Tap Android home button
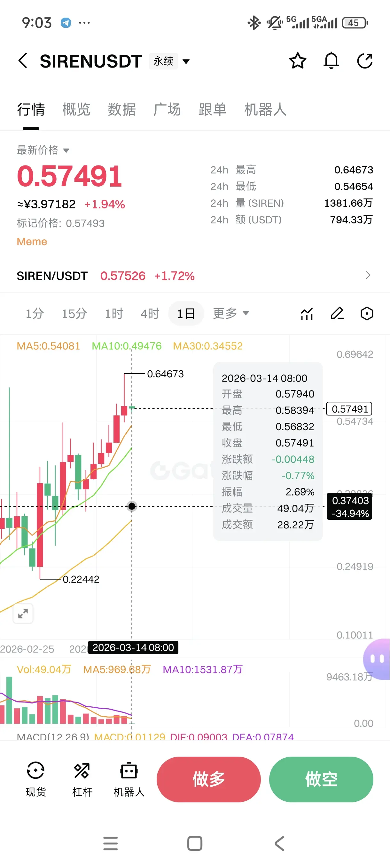The height and width of the screenshot is (868, 390). [x=195, y=843]
